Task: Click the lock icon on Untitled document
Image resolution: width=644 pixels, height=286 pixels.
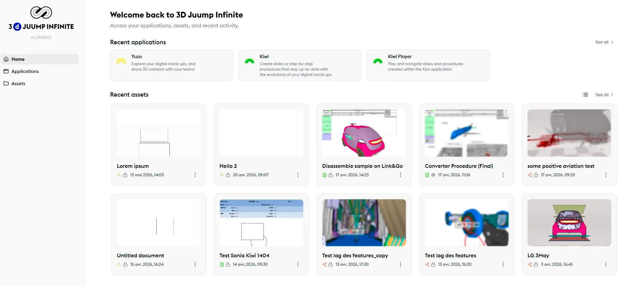Action: click(125, 264)
